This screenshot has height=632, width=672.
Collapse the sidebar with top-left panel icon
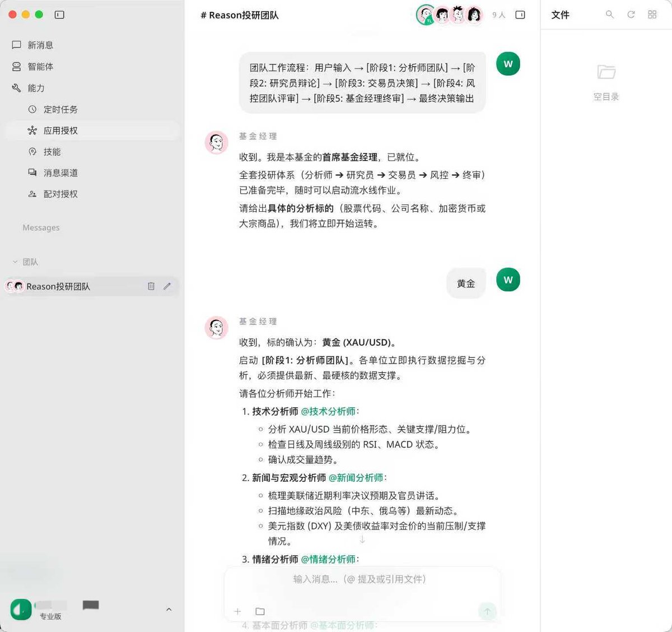tap(59, 15)
